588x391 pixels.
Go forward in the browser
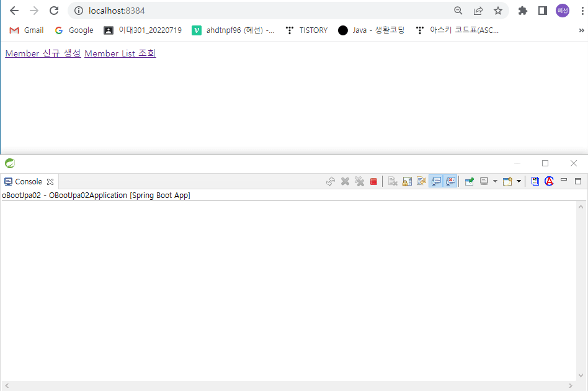(x=34, y=11)
